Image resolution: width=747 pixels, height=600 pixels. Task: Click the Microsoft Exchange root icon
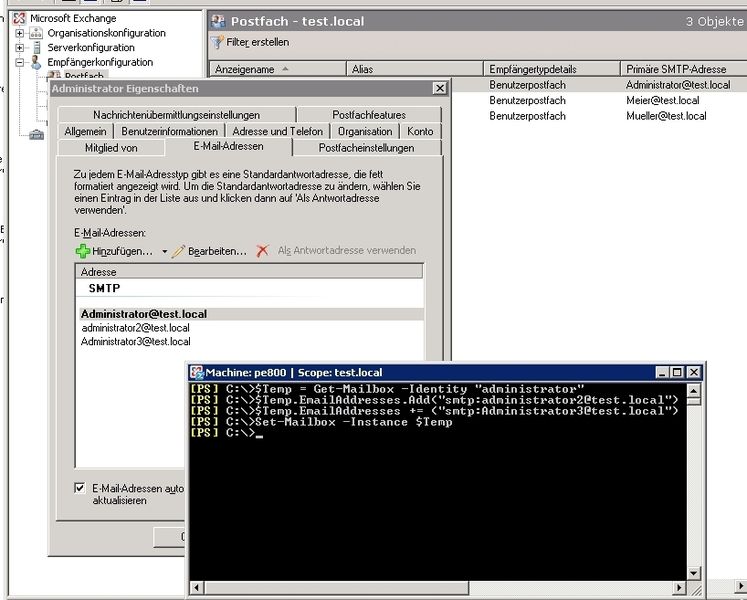(x=19, y=18)
